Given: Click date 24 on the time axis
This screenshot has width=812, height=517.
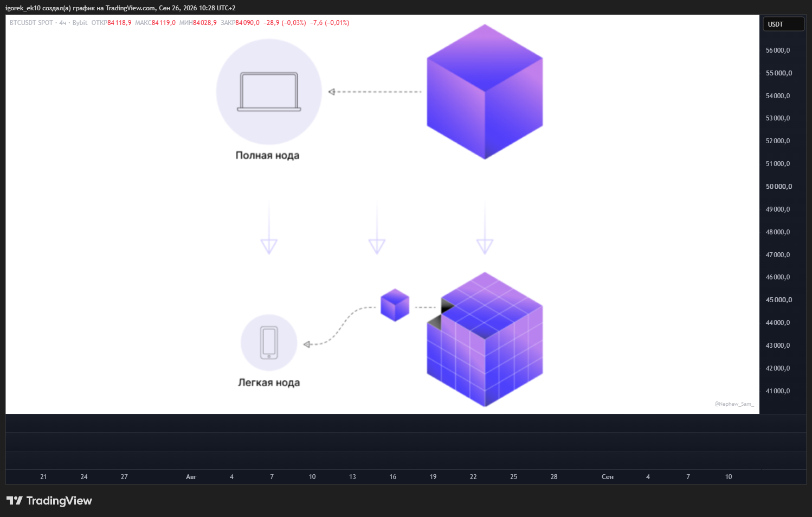Looking at the screenshot, I should coord(84,477).
